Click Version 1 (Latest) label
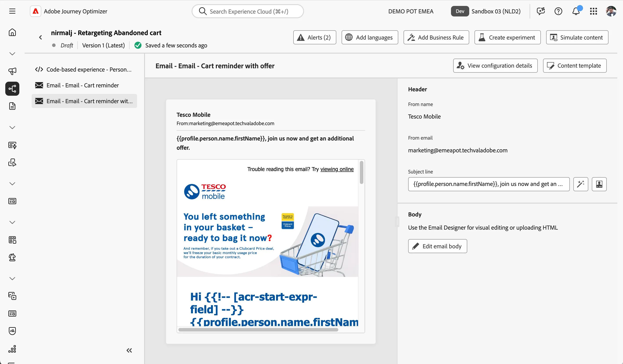Viewport: 623px width, 364px height. 103,45
